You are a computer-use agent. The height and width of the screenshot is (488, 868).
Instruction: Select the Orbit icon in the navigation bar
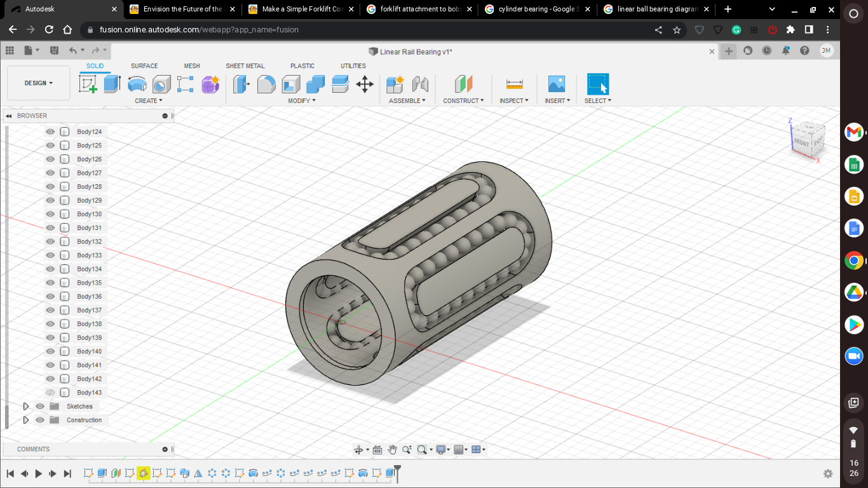click(359, 449)
